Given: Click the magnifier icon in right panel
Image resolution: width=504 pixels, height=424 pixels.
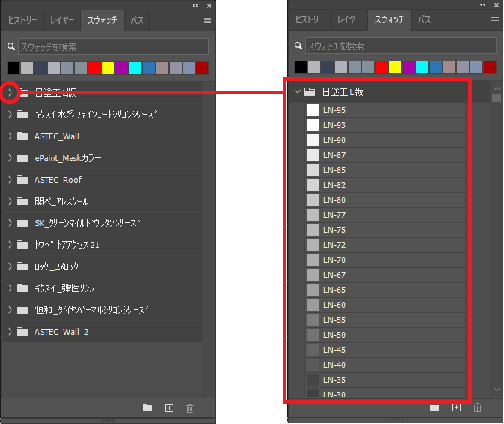Looking at the screenshot, I should coord(298,46).
